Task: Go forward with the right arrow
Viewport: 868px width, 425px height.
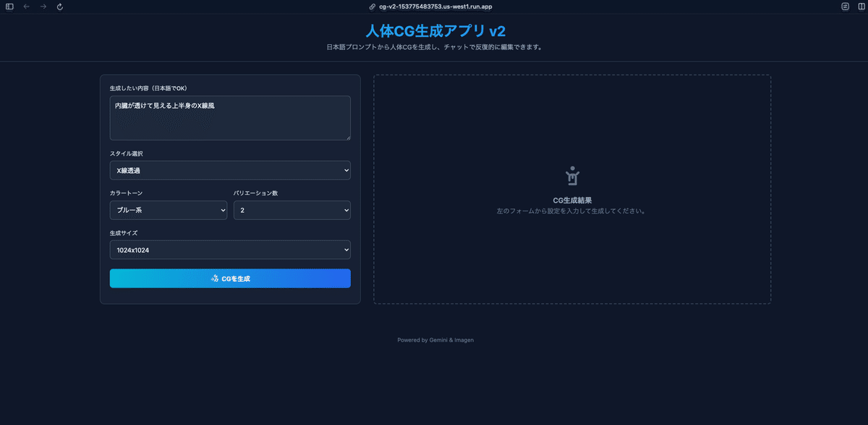Action: (43, 7)
